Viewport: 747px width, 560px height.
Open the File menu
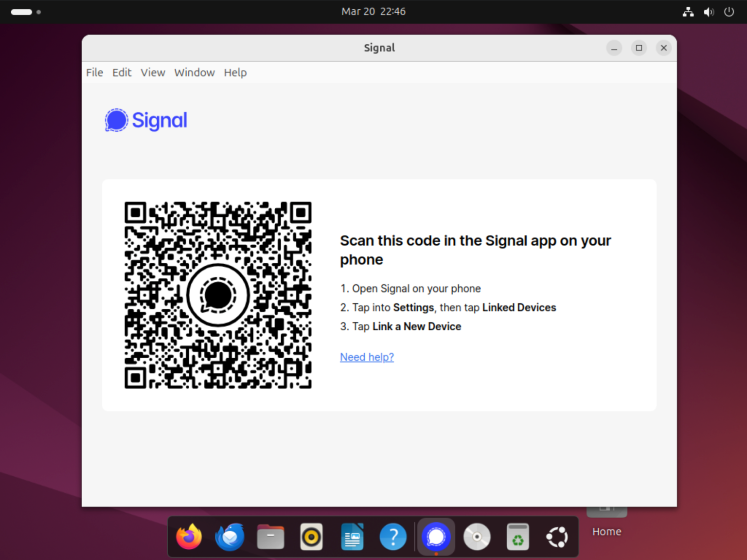pos(94,72)
